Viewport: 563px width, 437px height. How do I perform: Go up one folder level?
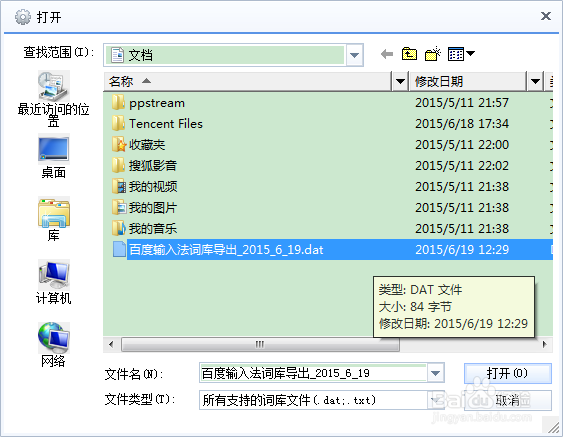[x=409, y=54]
